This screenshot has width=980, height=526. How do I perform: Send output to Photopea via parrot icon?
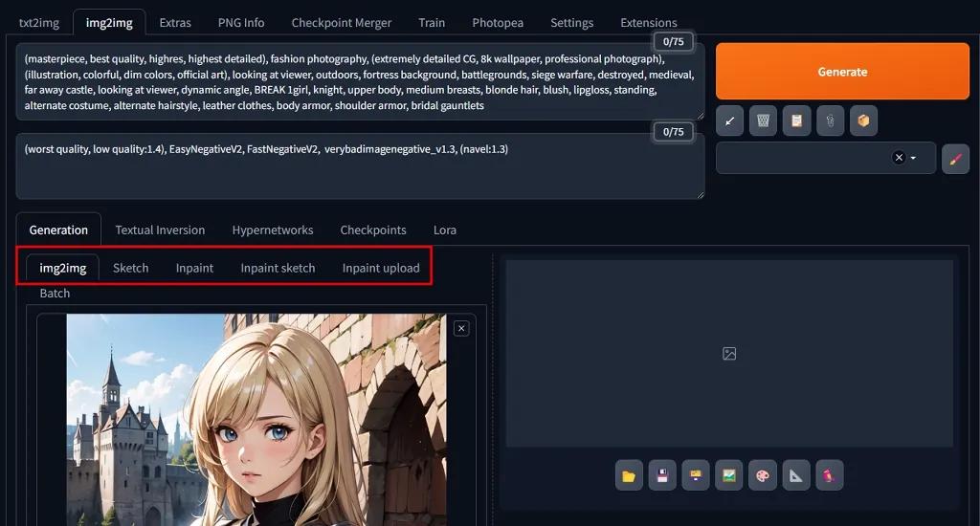click(x=830, y=475)
